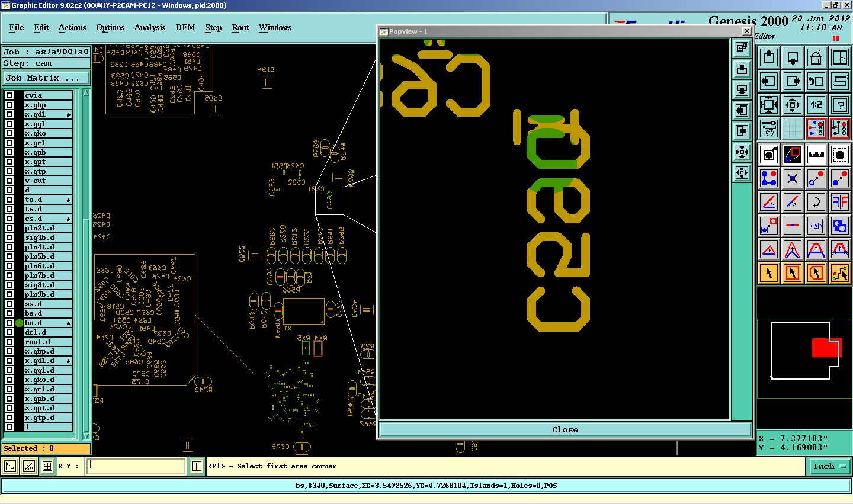
Task: Click the first icon left of XY label
Action: tap(10, 466)
